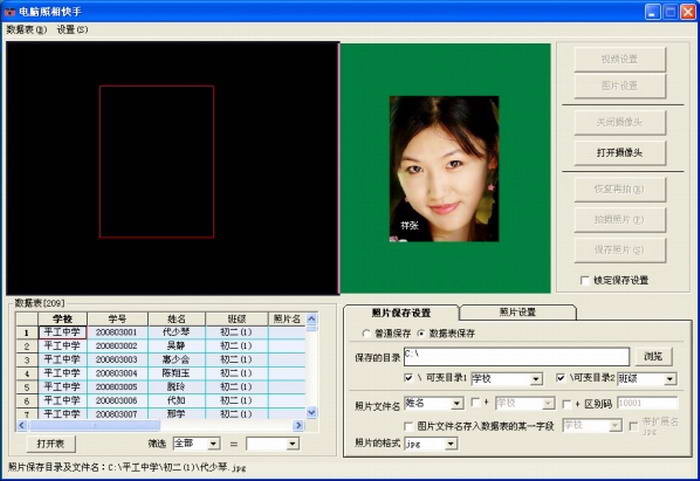Toggle the 可变目录1 checkbox
The image size is (700, 481).
[x=409, y=379]
